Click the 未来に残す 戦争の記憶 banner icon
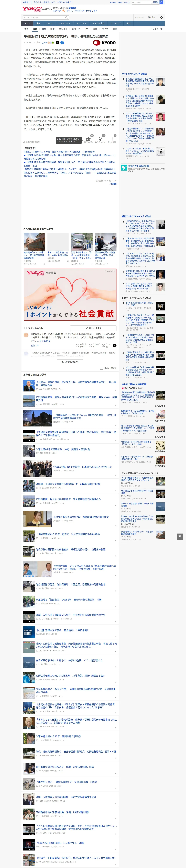The width and height of the screenshot is (186, 868). coord(124,168)
